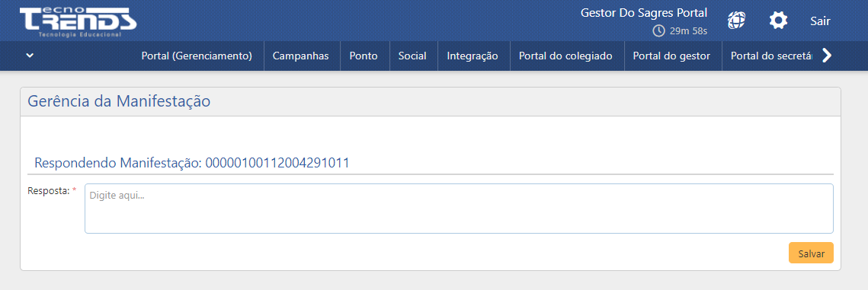Viewport: 868px width, 290px height.
Task: Click the 29m 58s session time
Action: point(689,31)
